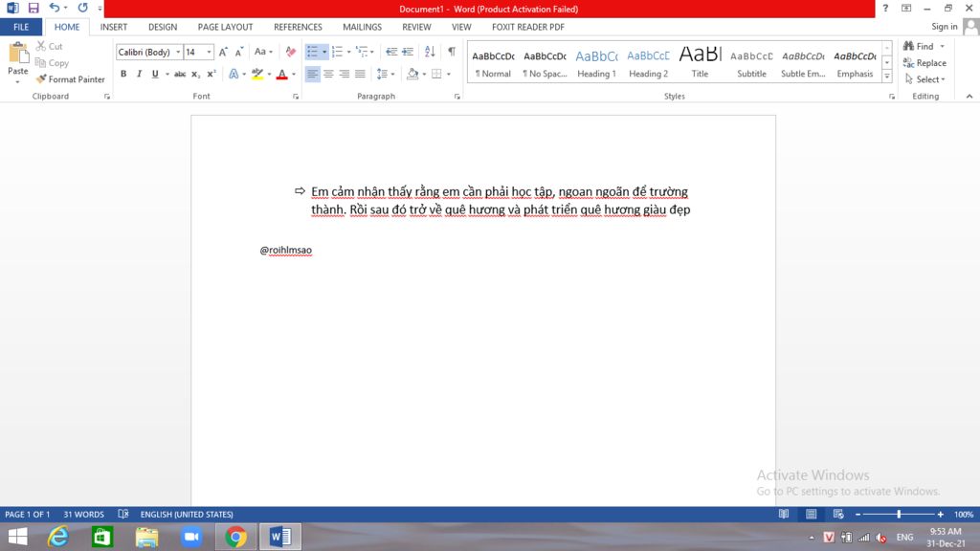Open the Paragraph dialog launcher
This screenshot has height=551, width=980.
(x=457, y=97)
